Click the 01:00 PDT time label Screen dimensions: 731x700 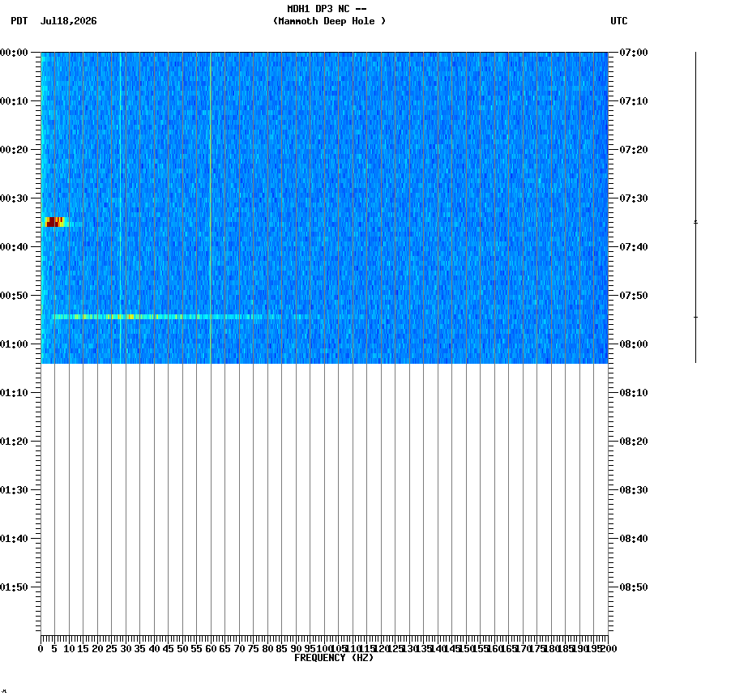14,344
